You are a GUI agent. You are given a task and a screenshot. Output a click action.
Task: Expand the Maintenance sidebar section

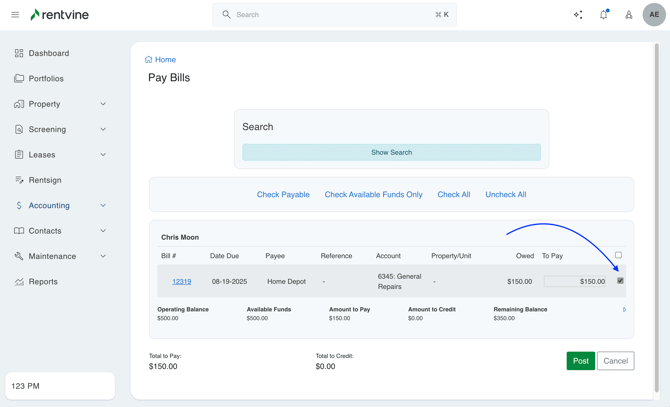103,256
